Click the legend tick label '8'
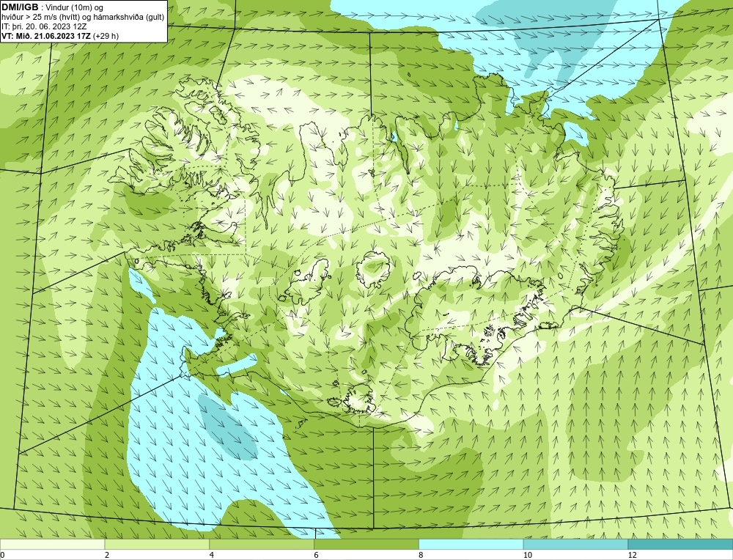 click(x=421, y=555)
